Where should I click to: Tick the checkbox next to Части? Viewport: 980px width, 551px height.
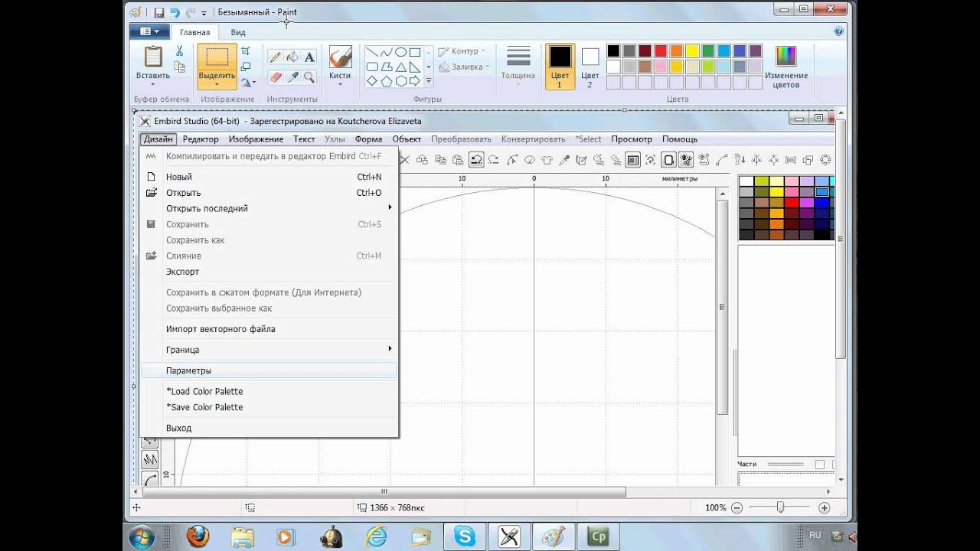pyautogui.click(x=820, y=465)
